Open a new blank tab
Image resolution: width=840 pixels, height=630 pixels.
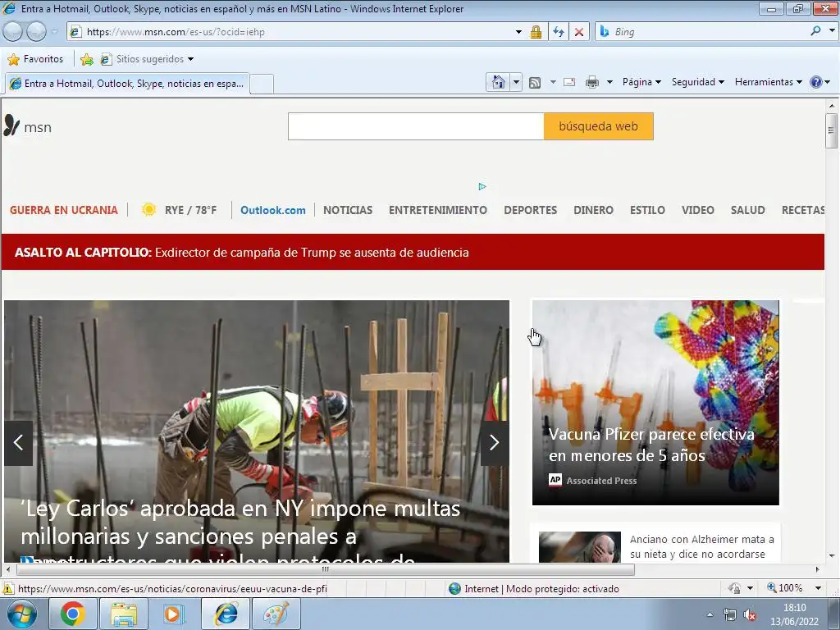pos(262,84)
